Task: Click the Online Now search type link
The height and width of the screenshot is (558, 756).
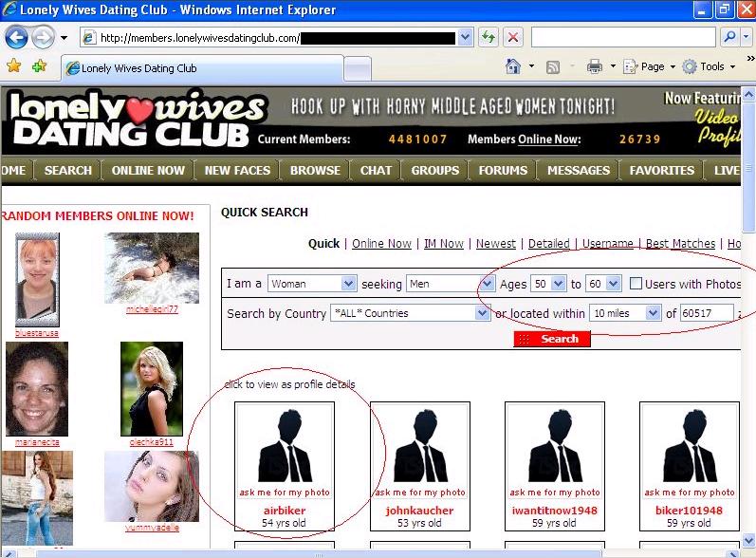Action: [x=381, y=244]
